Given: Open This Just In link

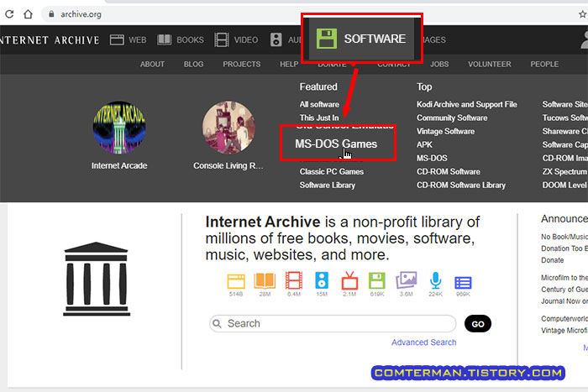Looking at the screenshot, I should tap(318, 118).
